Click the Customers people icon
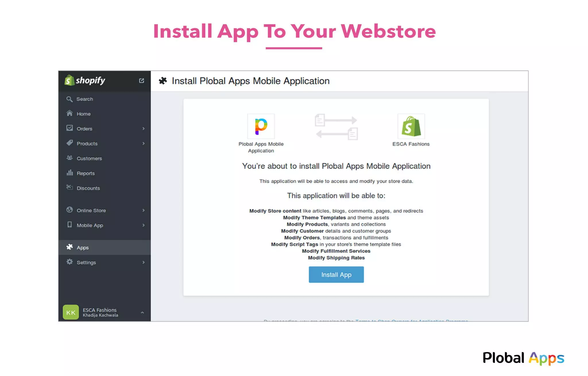The width and height of the screenshot is (588, 376). coord(69,158)
